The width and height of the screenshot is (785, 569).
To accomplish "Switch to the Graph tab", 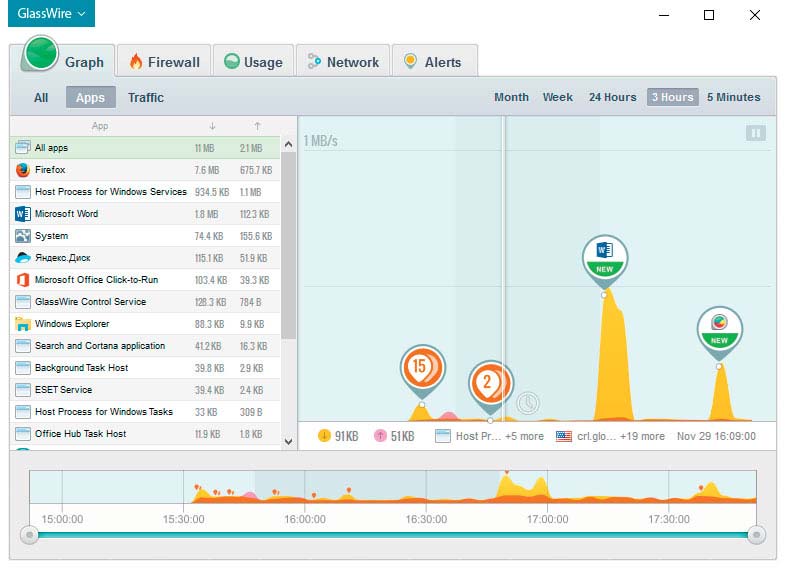I will [x=63, y=60].
